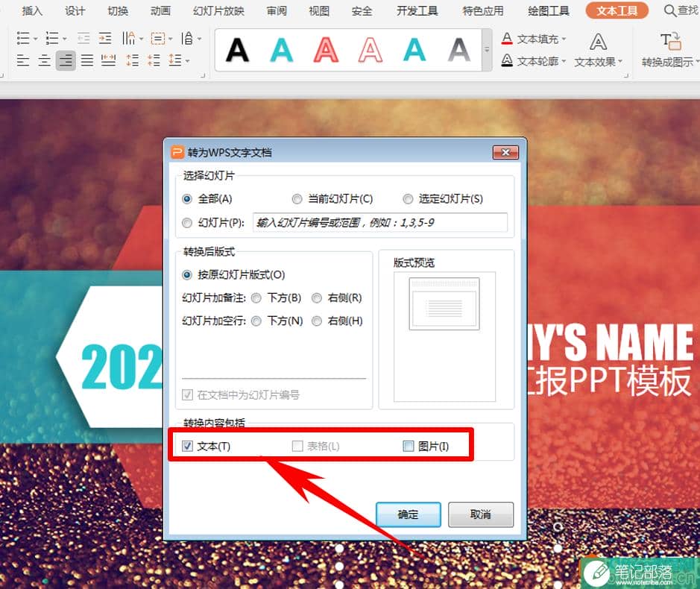Select the 当前幻灯片(C) radio option
The width and height of the screenshot is (700, 589).
pos(297,199)
